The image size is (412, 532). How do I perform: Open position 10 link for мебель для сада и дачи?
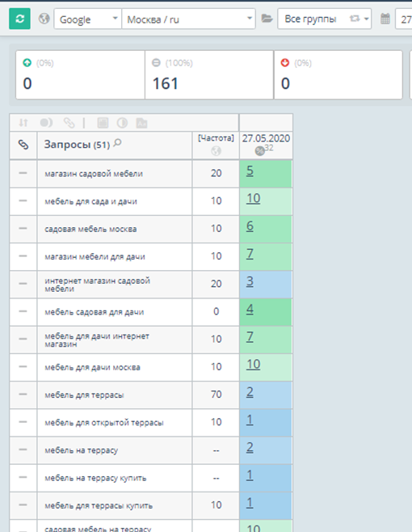(254, 198)
